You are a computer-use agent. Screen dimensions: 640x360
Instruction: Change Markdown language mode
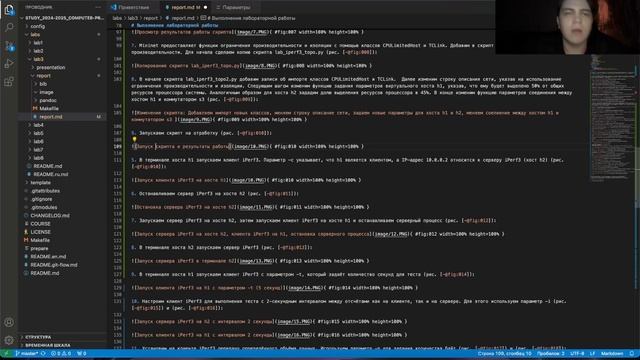[x=612, y=353]
